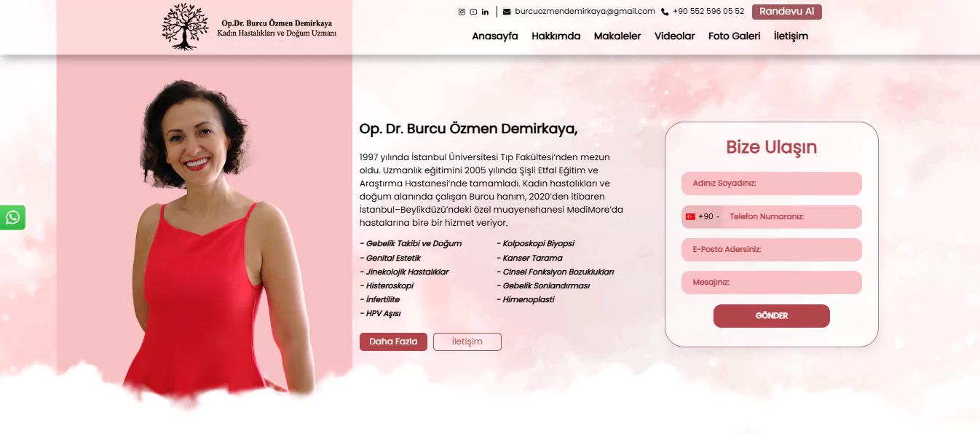This screenshot has width=980, height=434.
Task: Open the Instagram icon link
Action: coord(462,12)
